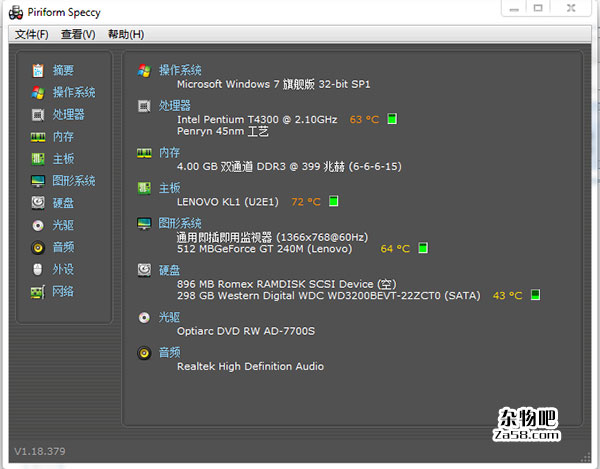Select 网络 label in the sidebar
Viewport: 600px width, 469px height.
63,292
